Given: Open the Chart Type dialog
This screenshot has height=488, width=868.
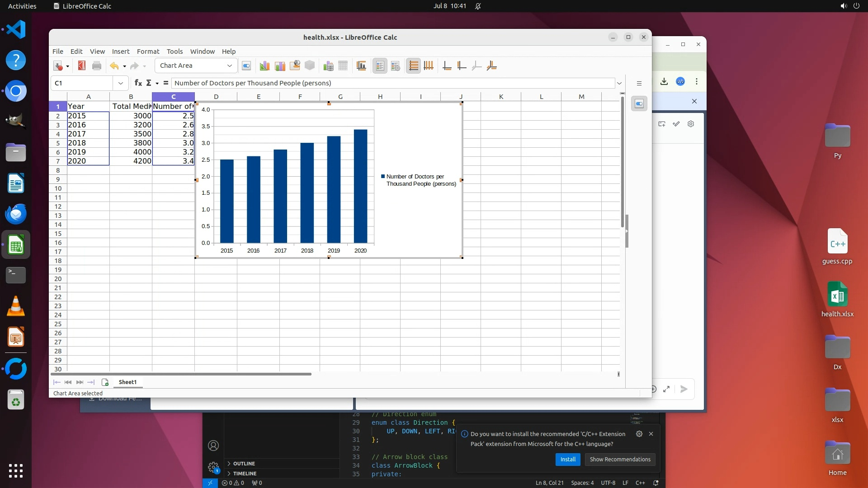Looking at the screenshot, I should (264, 66).
